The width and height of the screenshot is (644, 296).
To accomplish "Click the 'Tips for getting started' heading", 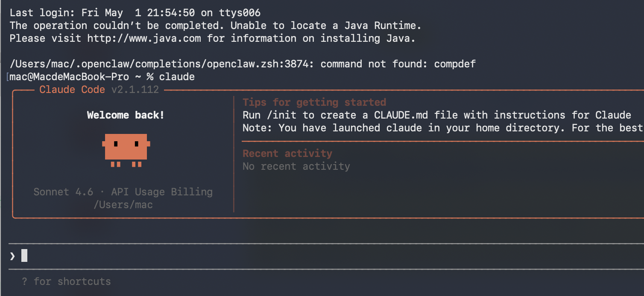I will click(314, 102).
